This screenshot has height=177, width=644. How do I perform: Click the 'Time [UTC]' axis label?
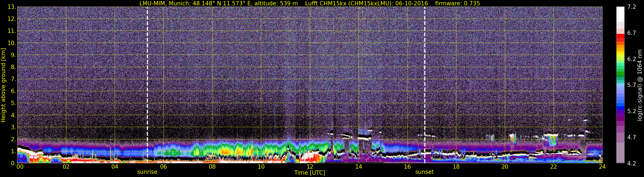(x=310, y=173)
